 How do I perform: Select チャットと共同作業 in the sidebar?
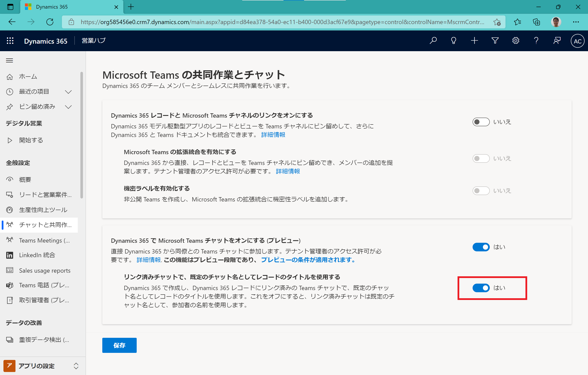[x=39, y=225]
